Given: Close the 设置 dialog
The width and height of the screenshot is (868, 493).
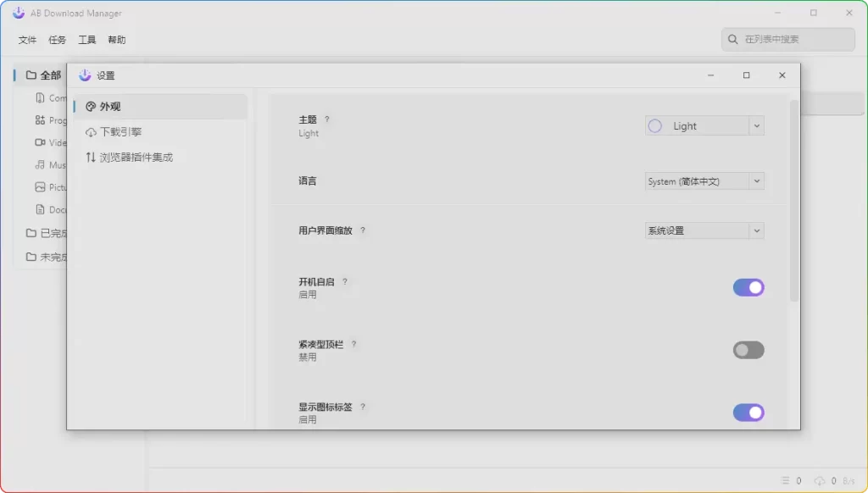Looking at the screenshot, I should tap(782, 75).
